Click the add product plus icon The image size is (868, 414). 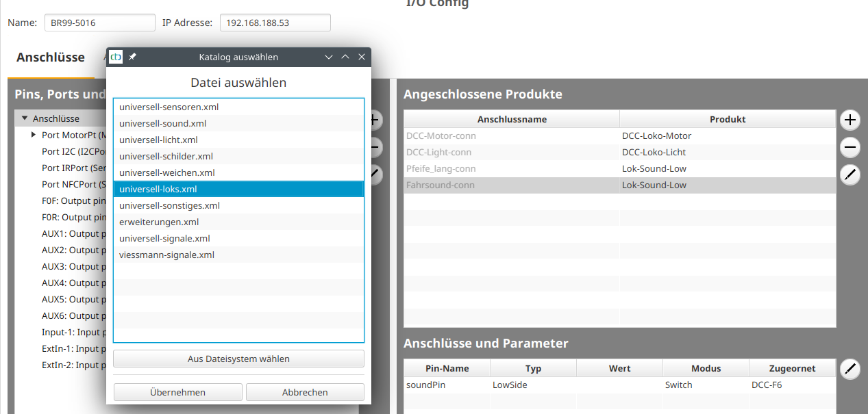850,120
